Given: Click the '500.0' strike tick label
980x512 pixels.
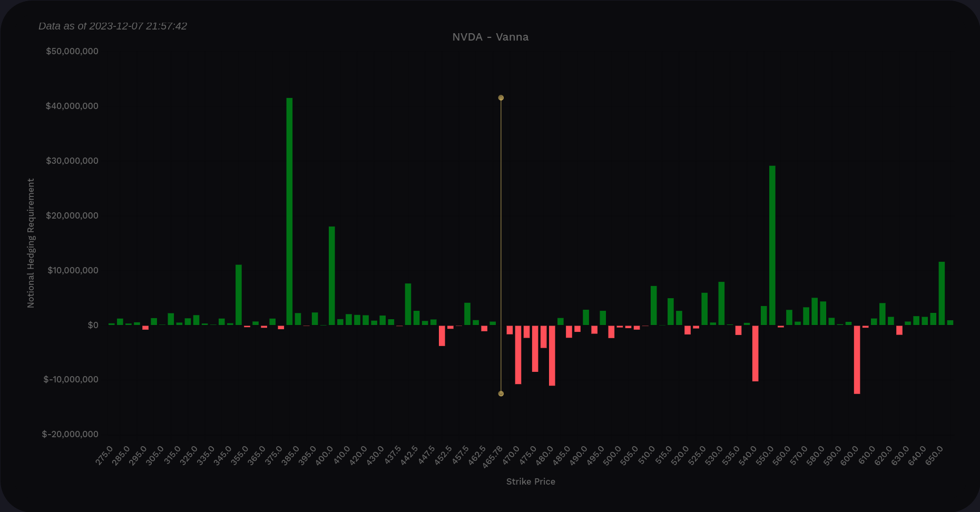Looking at the screenshot, I should pos(612,456).
